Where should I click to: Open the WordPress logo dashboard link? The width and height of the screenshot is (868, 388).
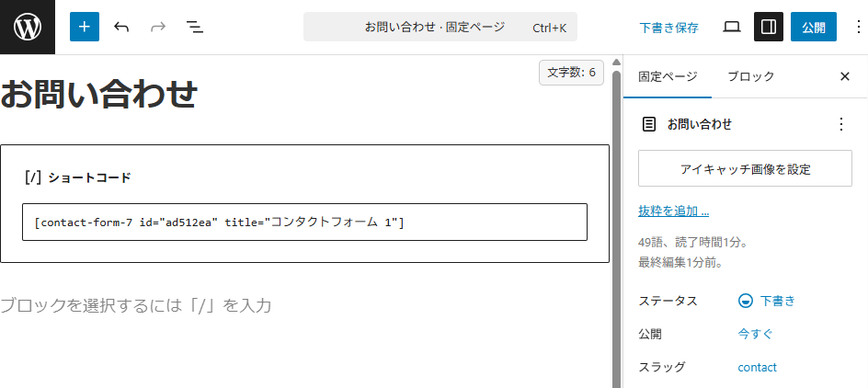28,27
